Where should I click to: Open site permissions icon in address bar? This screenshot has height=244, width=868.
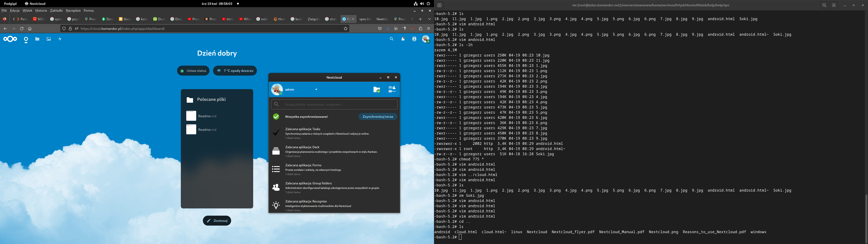(x=77, y=29)
